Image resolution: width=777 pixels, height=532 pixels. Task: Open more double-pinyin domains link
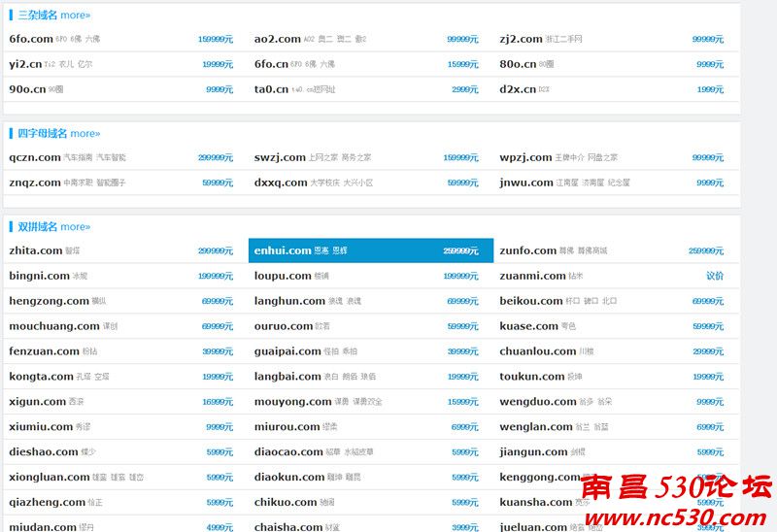click(x=75, y=227)
